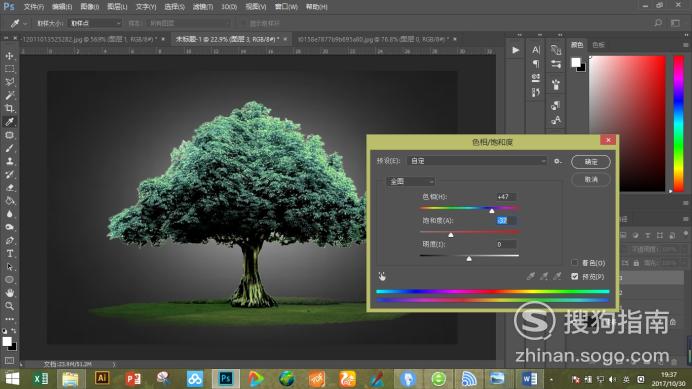Open the Character panel icon
This screenshot has width=692, height=389.
(x=536, y=50)
